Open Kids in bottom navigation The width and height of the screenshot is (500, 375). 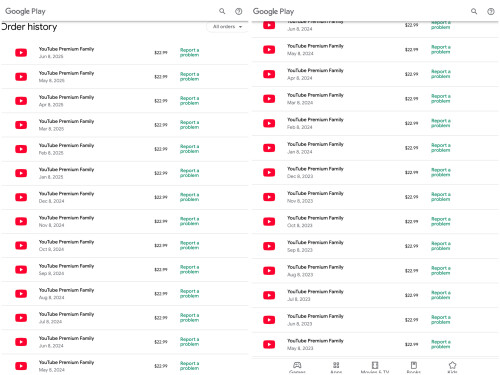tap(452, 367)
